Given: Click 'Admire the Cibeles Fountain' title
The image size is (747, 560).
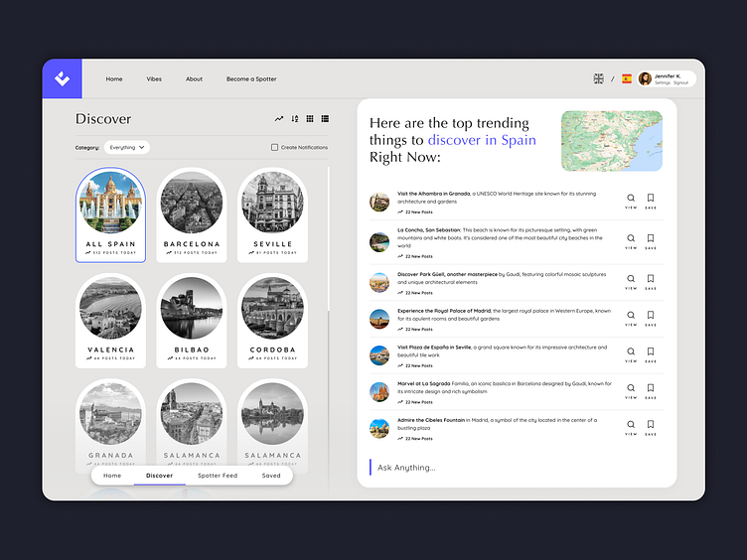Looking at the screenshot, I should coord(431,420).
